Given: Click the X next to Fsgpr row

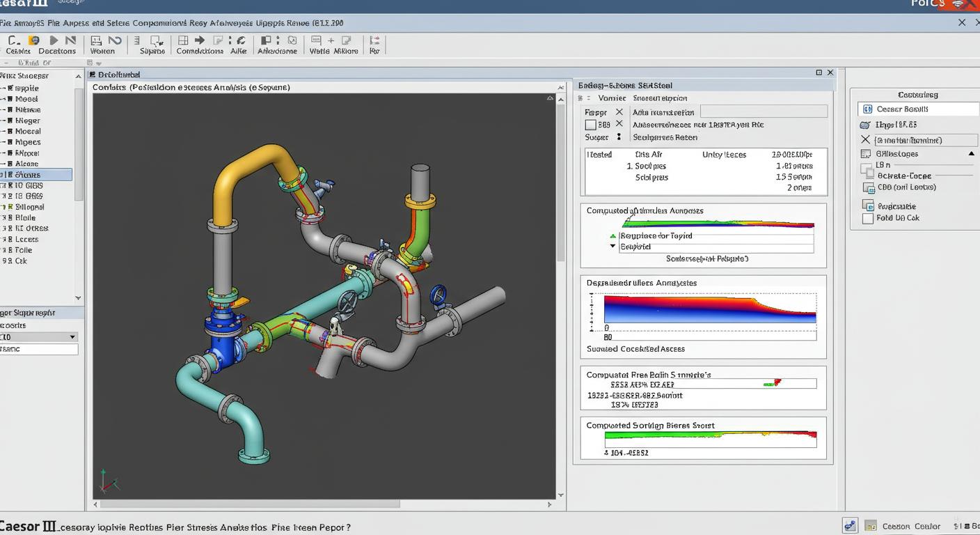Looking at the screenshot, I should pos(619,111).
